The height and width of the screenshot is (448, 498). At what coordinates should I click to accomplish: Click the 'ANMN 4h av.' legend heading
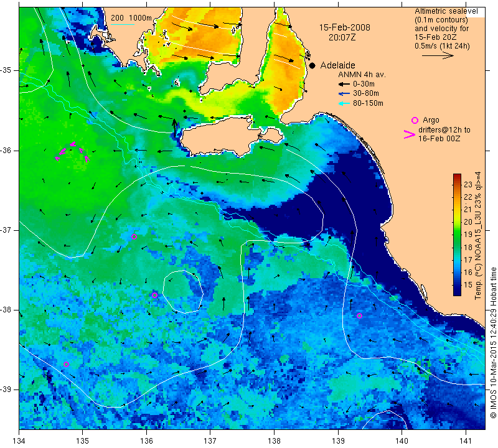pos(362,75)
